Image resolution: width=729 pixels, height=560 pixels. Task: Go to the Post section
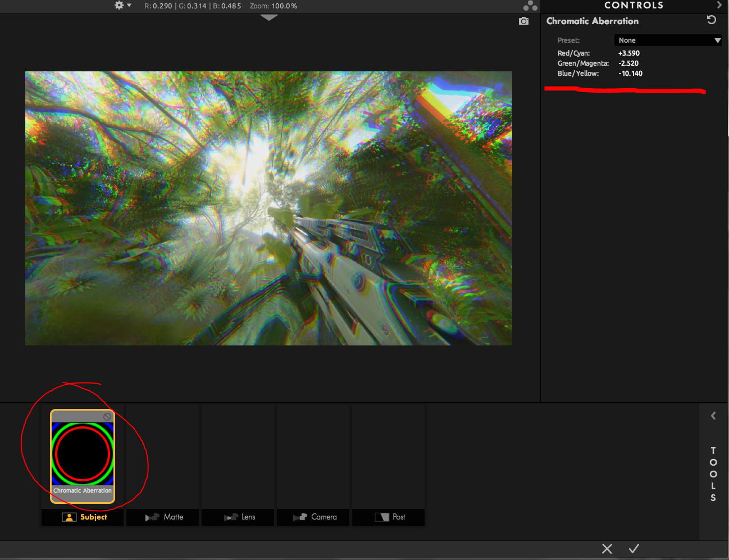(x=389, y=517)
